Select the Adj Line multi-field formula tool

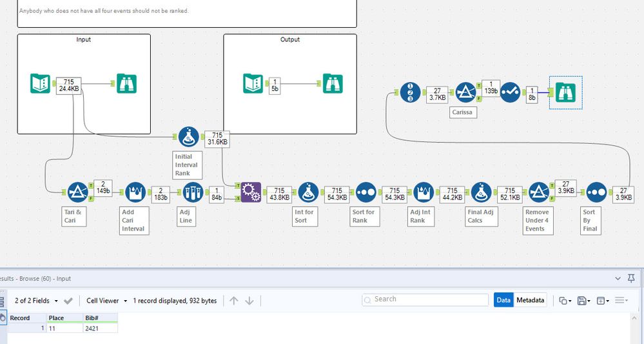tap(193, 192)
